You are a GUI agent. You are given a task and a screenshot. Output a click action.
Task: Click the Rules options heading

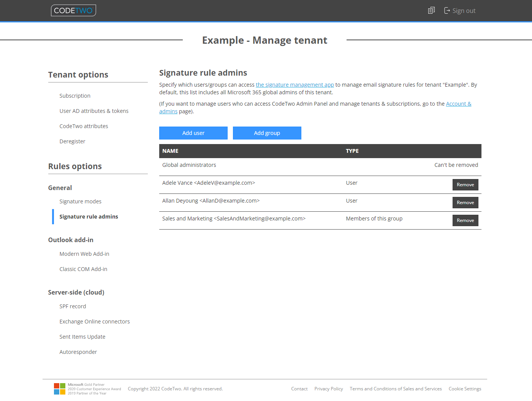click(x=75, y=166)
